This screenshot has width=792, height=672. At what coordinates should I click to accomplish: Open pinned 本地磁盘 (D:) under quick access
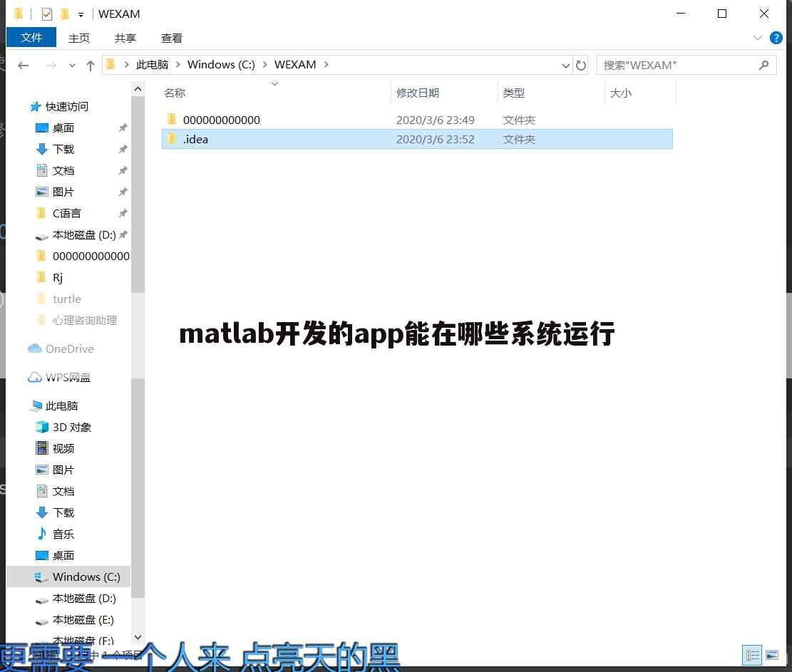[x=84, y=235]
